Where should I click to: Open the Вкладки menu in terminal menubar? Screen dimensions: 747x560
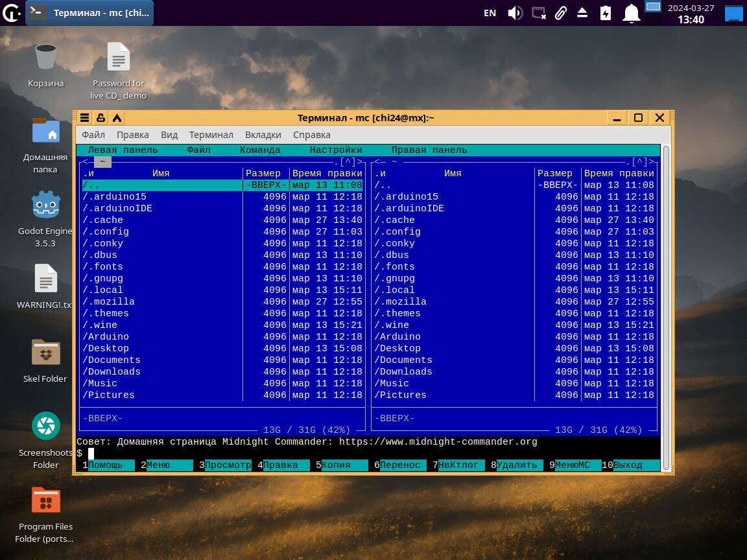tap(263, 135)
